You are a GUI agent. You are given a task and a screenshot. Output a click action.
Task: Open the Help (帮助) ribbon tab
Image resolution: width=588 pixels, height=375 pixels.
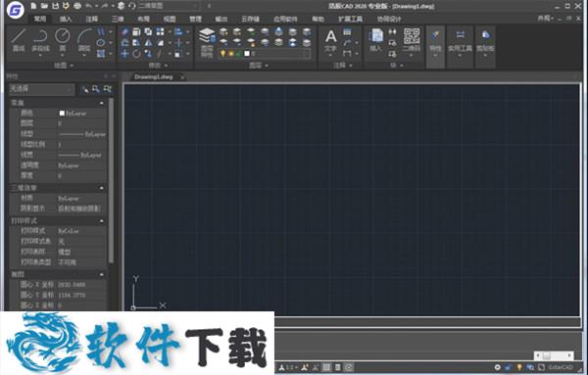tap(318, 19)
